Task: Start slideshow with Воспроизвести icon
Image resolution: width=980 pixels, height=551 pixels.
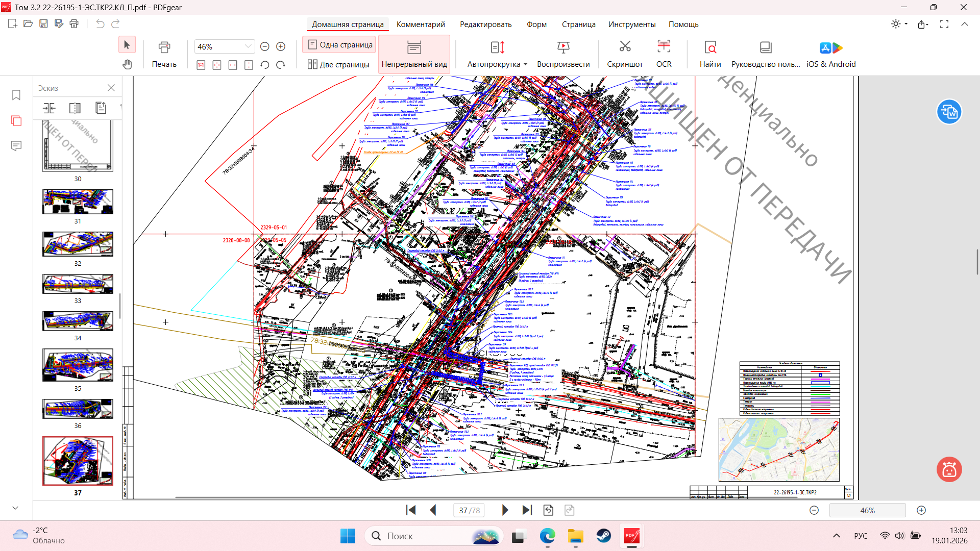Action: (563, 47)
